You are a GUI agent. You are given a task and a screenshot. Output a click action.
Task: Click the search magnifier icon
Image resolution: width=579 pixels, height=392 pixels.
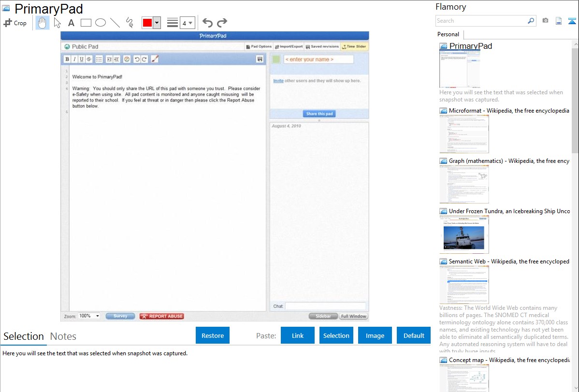point(531,21)
